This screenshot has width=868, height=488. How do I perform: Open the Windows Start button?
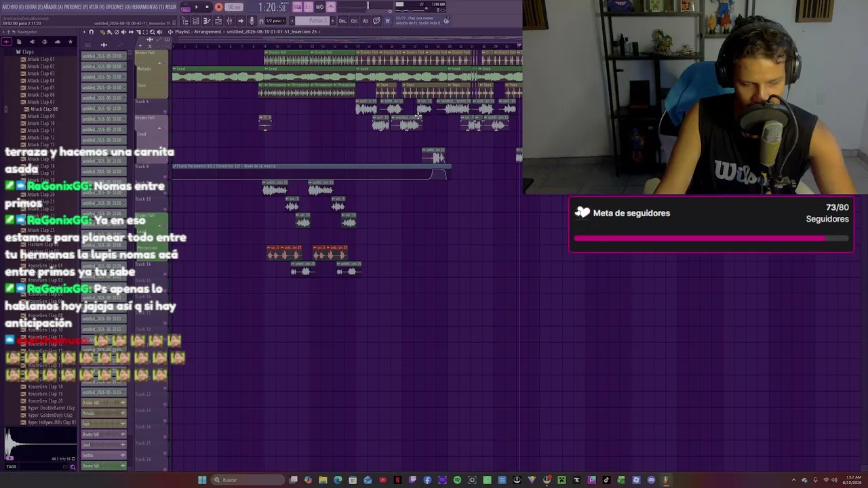tap(202, 480)
